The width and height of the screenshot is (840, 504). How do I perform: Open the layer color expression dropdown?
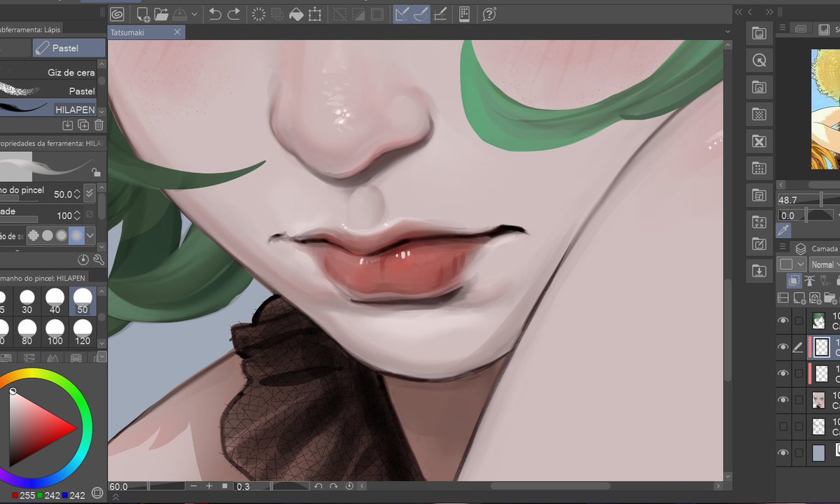pos(792,265)
